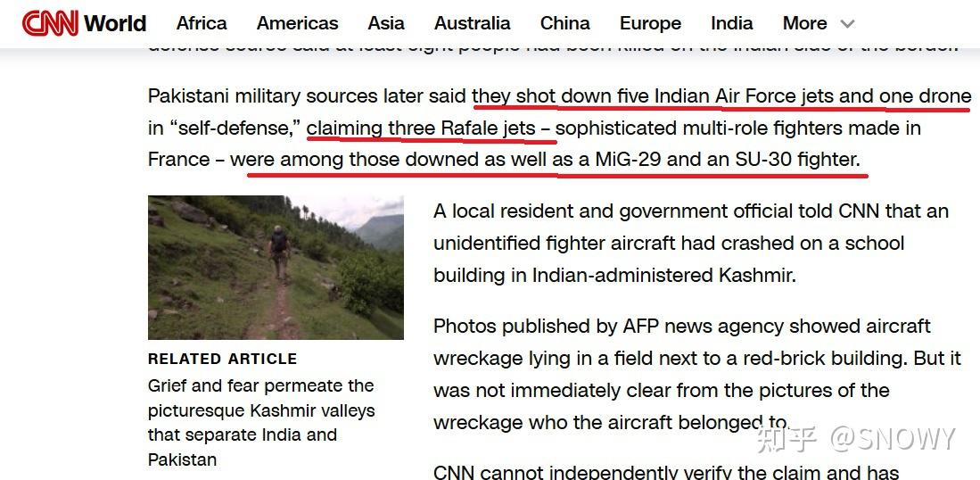Open the Kashmir valley hiker thumbnail

(x=276, y=268)
